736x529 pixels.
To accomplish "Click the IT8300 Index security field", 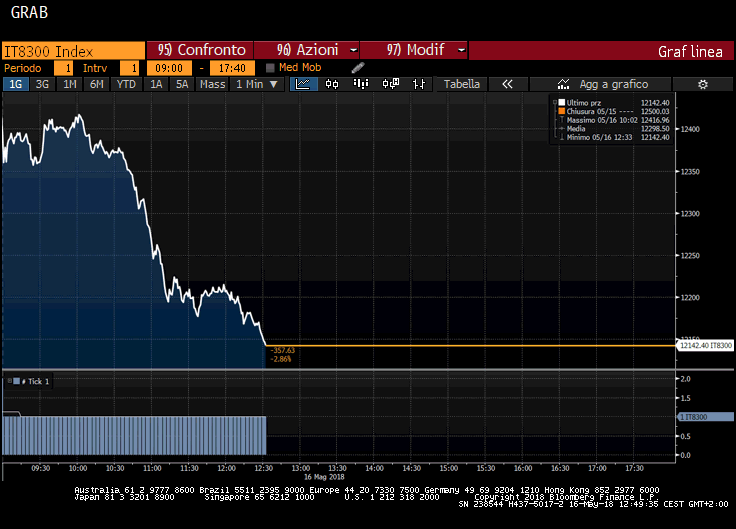I will coord(74,51).
